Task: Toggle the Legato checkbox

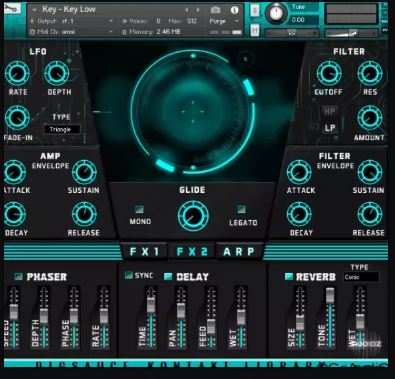Action: pyautogui.click(x=241, y=209)
